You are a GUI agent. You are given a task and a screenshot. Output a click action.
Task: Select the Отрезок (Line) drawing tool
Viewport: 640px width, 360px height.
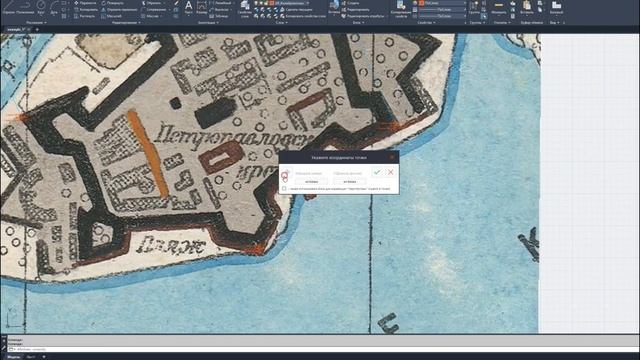tap(9, 7)
